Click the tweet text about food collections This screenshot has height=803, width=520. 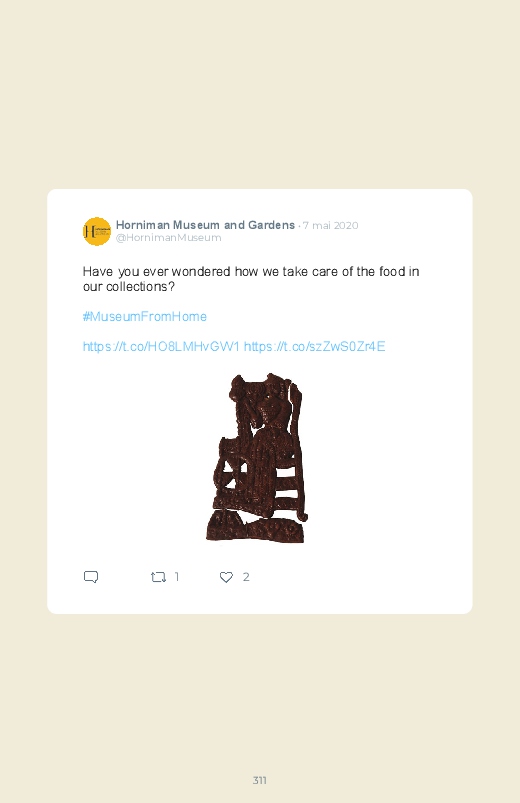click(251, 279)
